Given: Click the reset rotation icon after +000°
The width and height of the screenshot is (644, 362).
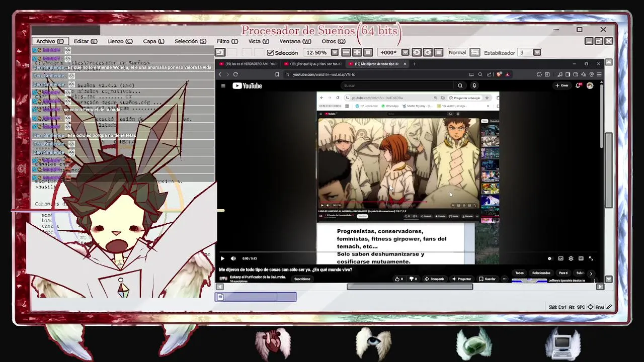Looking at the screenshot, I should click(x=438, y=52).
